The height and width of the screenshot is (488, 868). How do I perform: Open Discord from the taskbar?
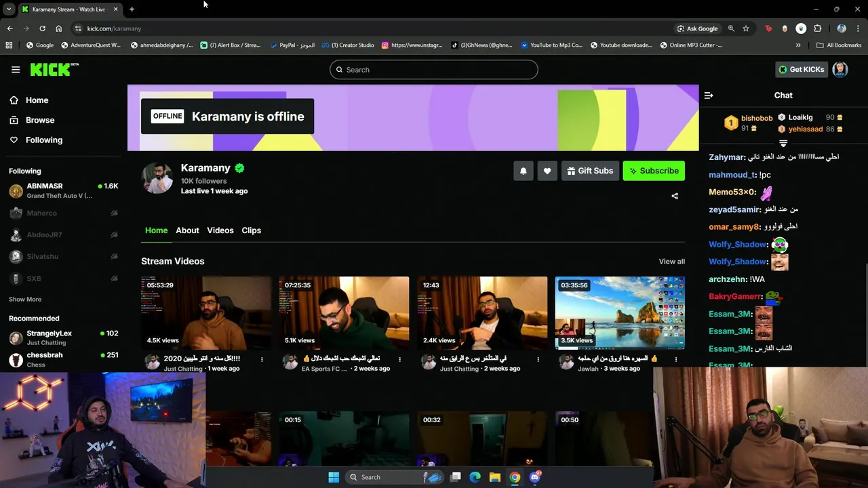(x=535, y=477)
